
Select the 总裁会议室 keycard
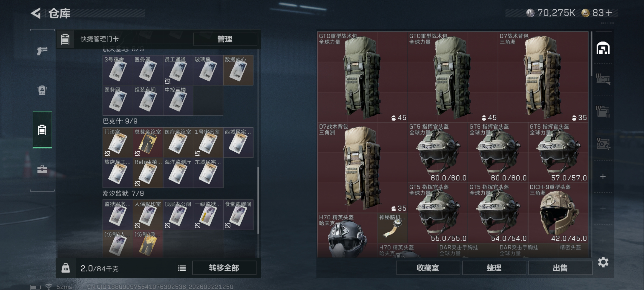[148, 143]
